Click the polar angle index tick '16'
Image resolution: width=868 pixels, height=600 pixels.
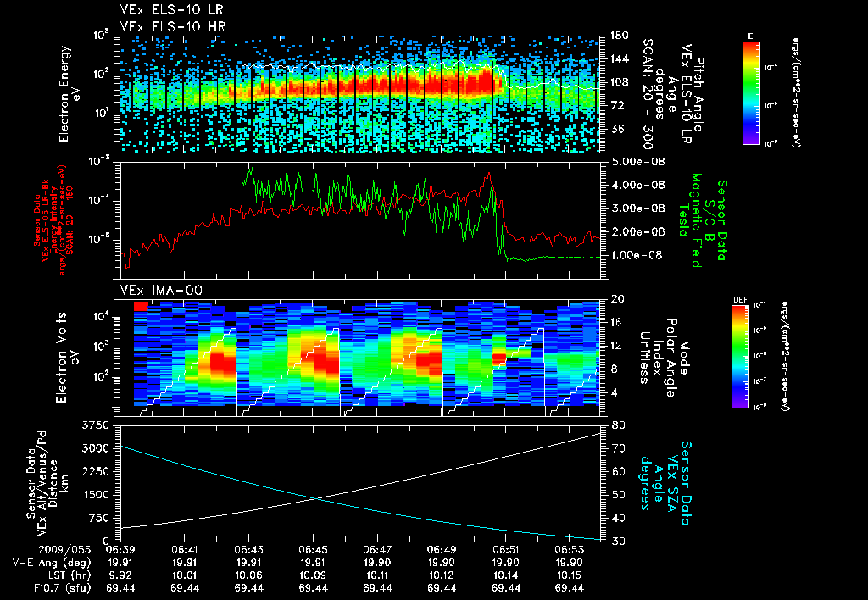[616, 322]
